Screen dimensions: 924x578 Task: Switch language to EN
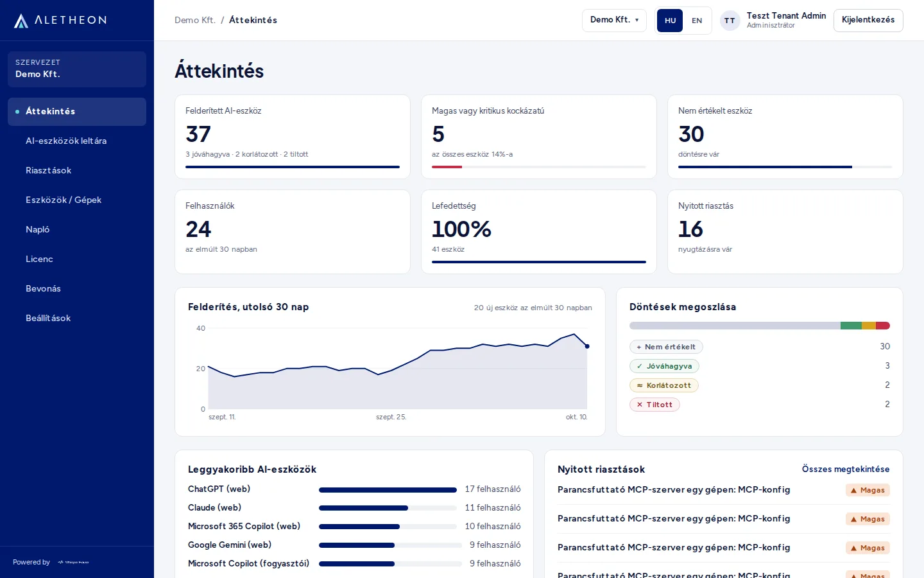click(x=697, y=21)
